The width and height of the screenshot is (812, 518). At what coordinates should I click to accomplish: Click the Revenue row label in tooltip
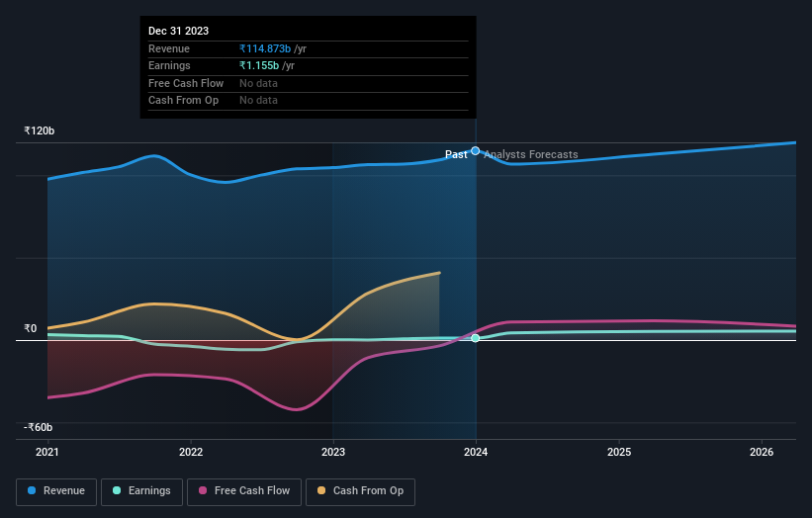tap(169, 48)
